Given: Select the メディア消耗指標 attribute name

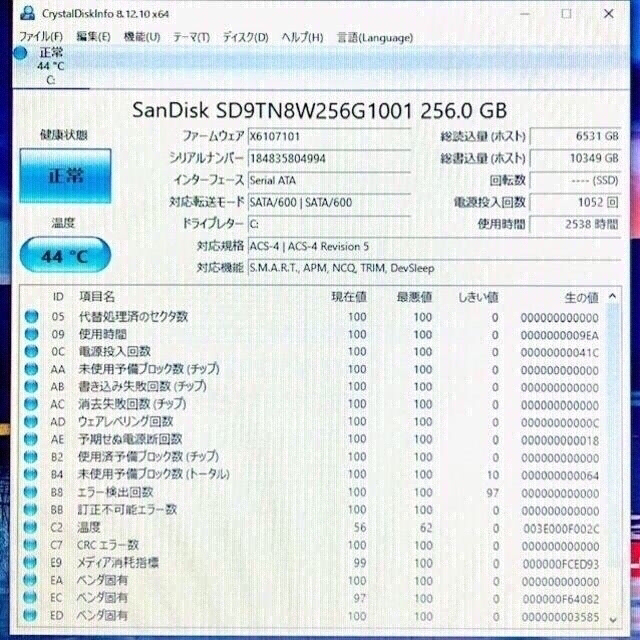Looking at the screenshot, I should tap(118, 562).
